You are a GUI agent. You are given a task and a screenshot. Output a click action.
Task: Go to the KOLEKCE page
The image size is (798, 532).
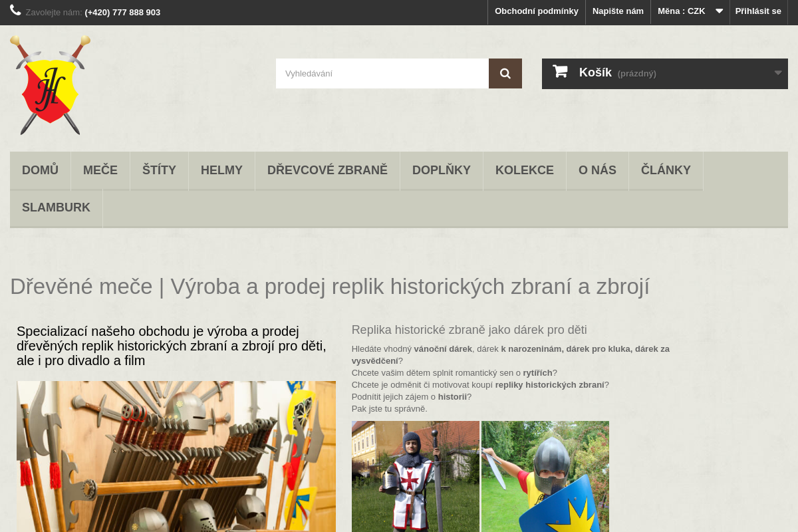point(525,170)
